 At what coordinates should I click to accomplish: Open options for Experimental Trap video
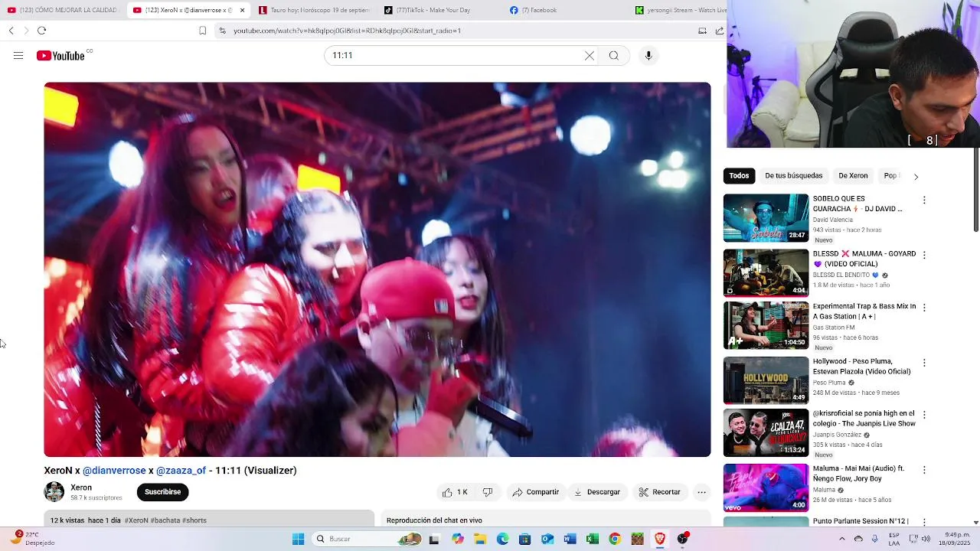[924, 308]
